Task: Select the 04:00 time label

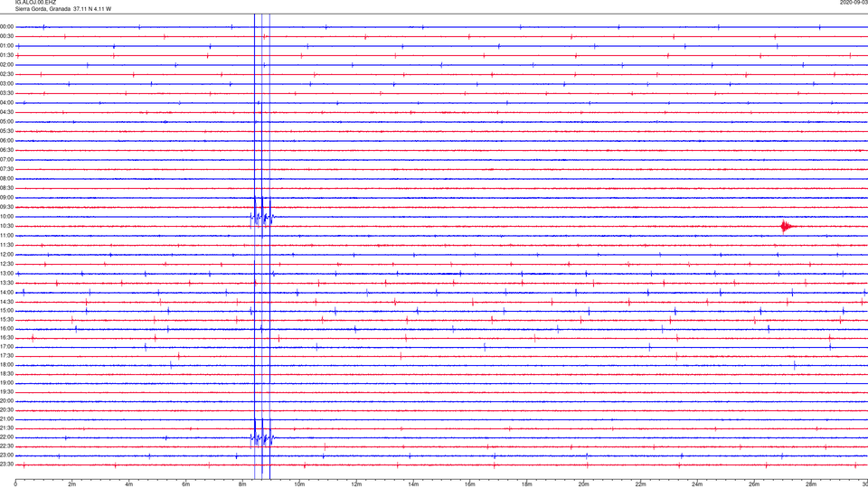Action: [x=7, y=102]
